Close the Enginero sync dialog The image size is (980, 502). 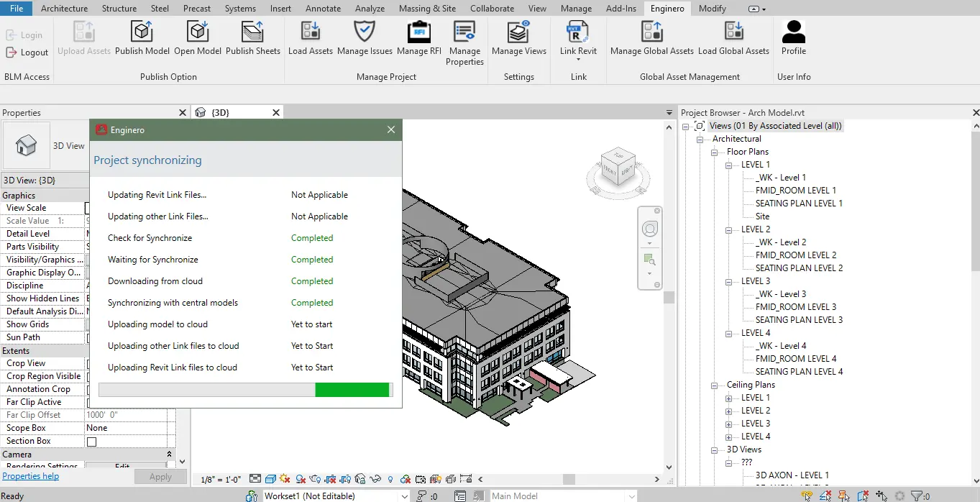coord(391,130)
